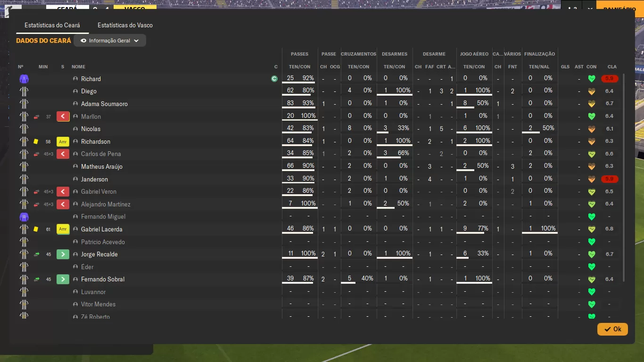This screenshot has height=362, width=644.
Task: Click Richard's condition heart icon
Action: (592, 79)
